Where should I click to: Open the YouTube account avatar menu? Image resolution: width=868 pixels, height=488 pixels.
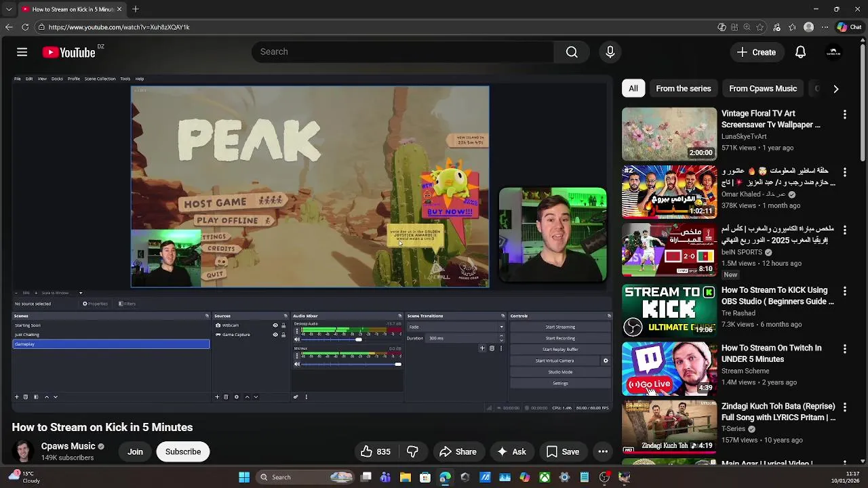tap(833, 52)
